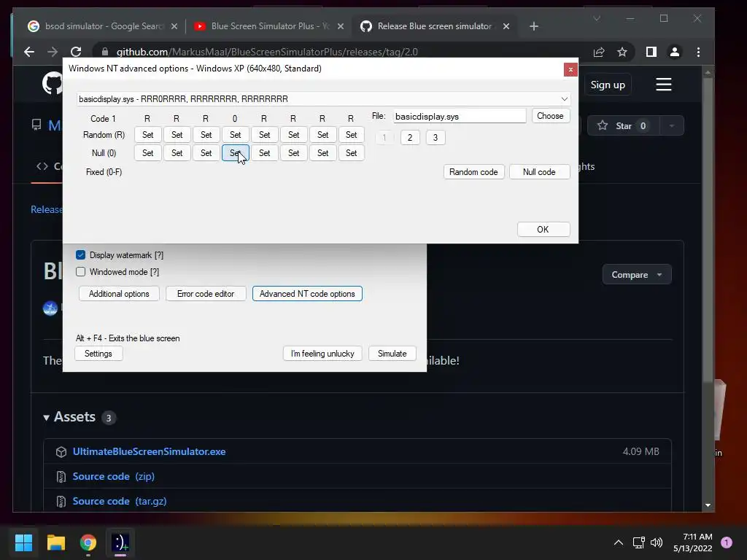747x560 pixels.
Task: Open the notification badge in the tray
Action: tap(727, 542)
